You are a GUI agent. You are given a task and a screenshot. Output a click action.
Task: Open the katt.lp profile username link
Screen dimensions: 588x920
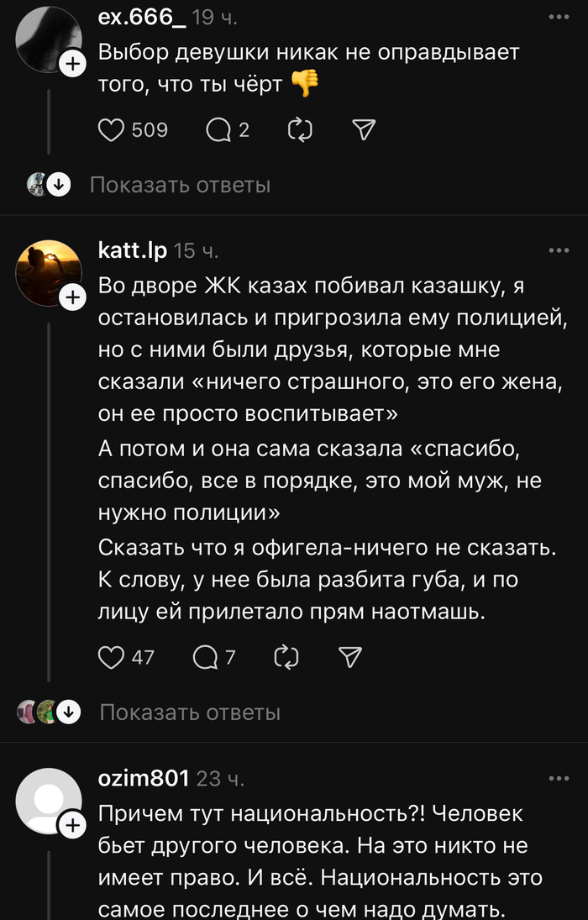(133, 250)
